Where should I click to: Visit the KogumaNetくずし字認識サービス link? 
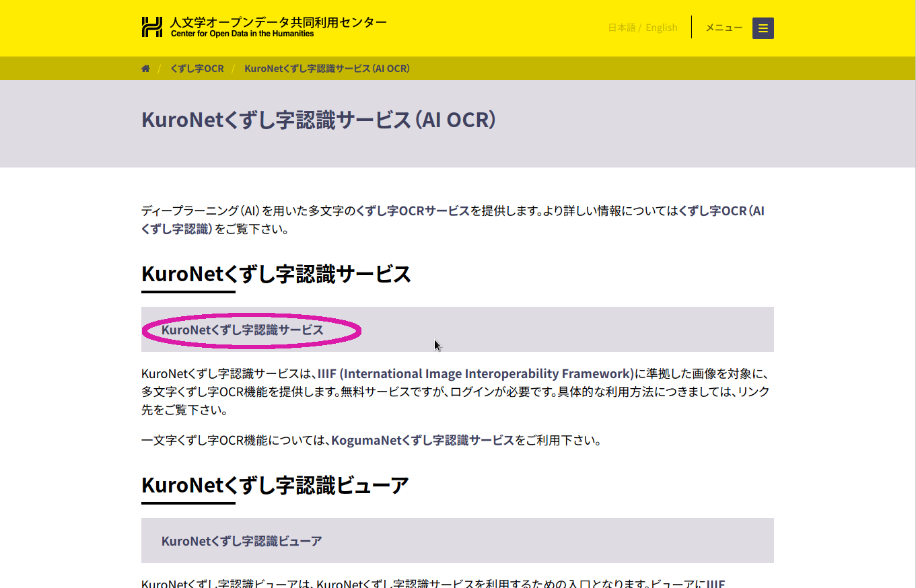pyautogui.click(x=422, y=441)
